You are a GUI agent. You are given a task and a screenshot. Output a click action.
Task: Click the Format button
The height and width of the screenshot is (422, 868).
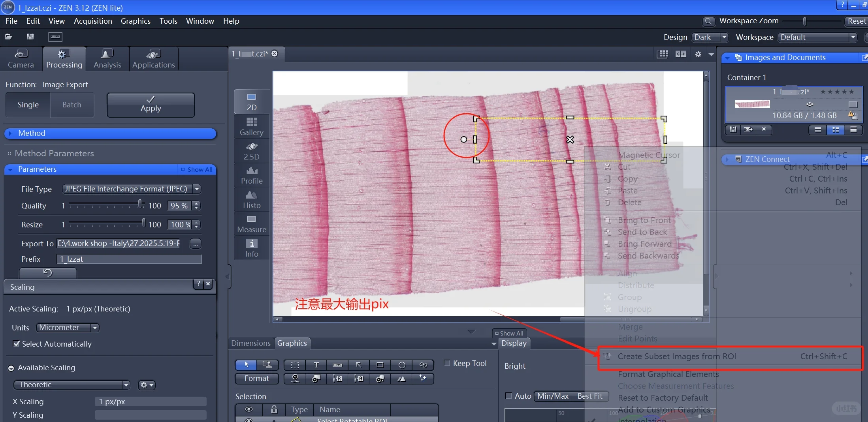pos(257,379)
